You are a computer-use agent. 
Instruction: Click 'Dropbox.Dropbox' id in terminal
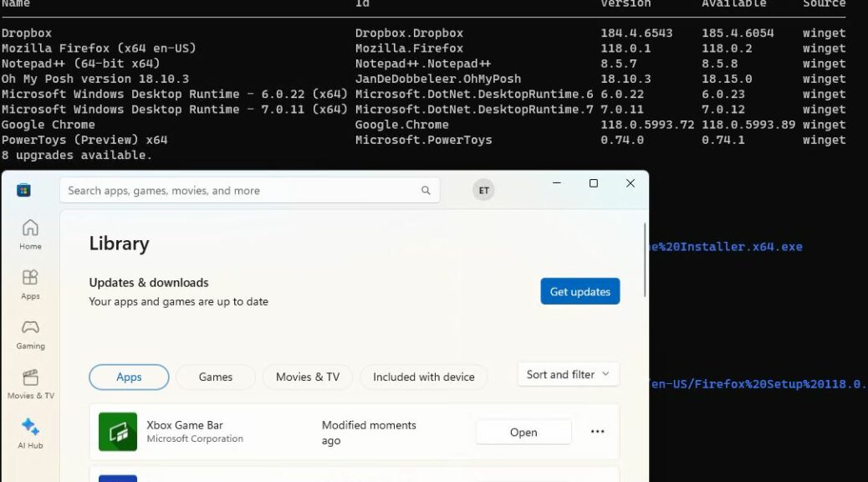click(x=409, y=33)
